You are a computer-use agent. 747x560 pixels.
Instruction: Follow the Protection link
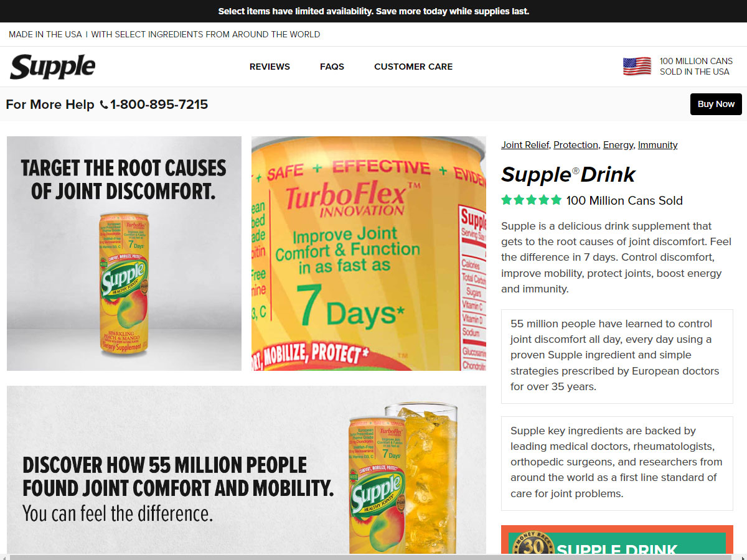(x=576, y=145)
